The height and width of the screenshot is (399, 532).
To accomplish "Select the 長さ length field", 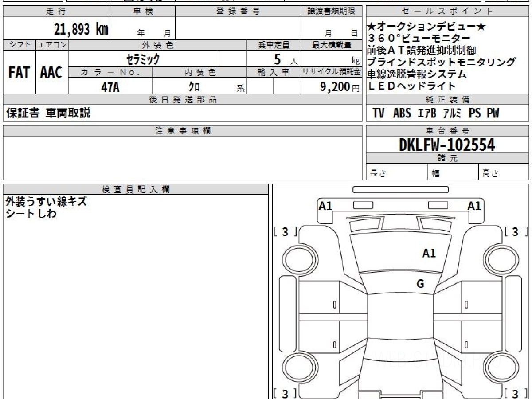I will pos(397,172).
